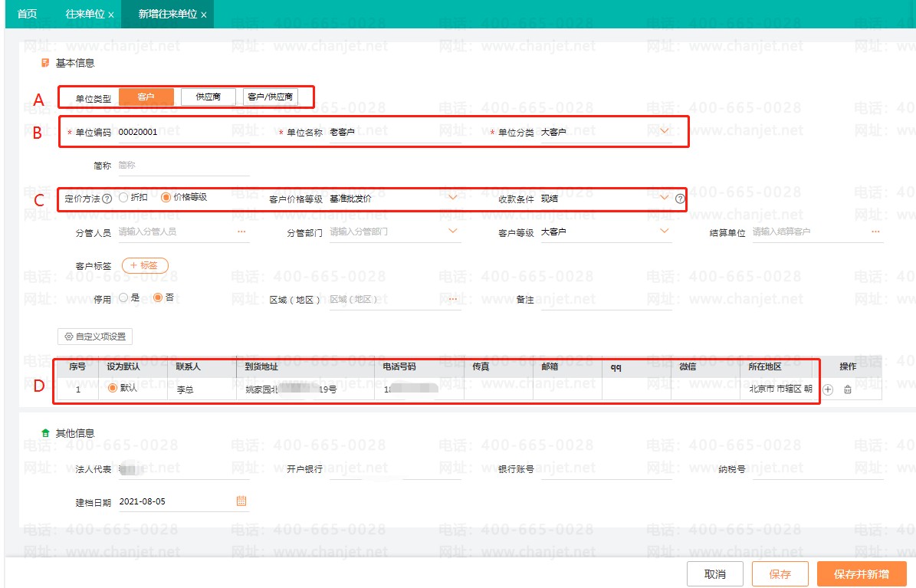
Task: Click the 保存并新增 button
Action: [x=862, y=574]
